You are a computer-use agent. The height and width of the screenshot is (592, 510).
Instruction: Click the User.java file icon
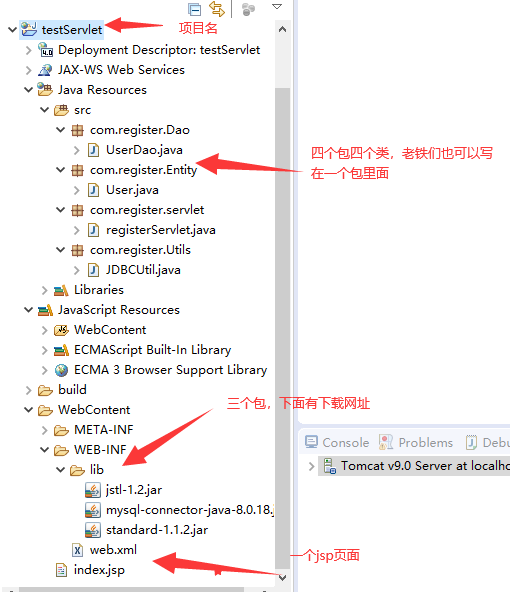[93, 190]
